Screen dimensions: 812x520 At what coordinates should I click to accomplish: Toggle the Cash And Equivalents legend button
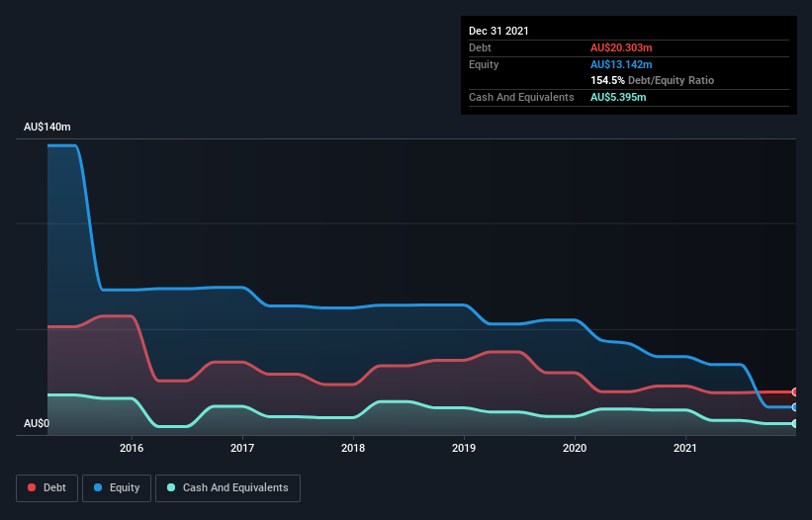pos(227,488)
